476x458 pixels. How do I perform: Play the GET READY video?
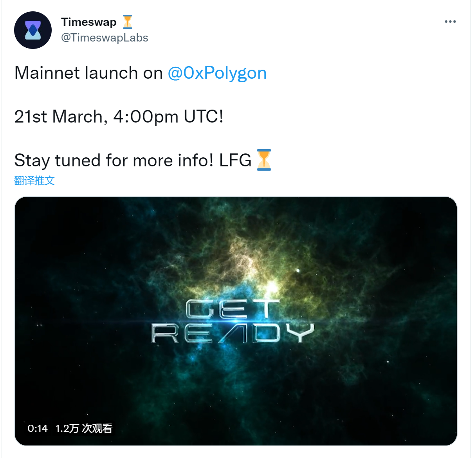click(x=236, y=321)
